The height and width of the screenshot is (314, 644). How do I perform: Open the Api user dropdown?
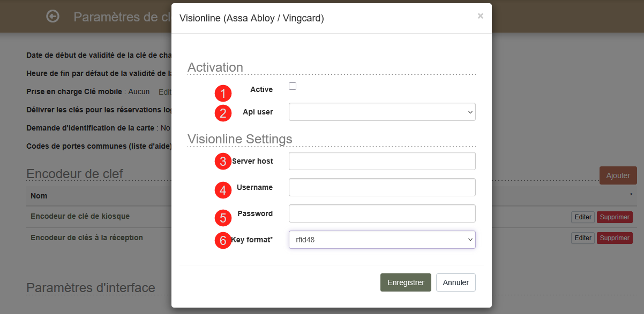tap(382, 112)
